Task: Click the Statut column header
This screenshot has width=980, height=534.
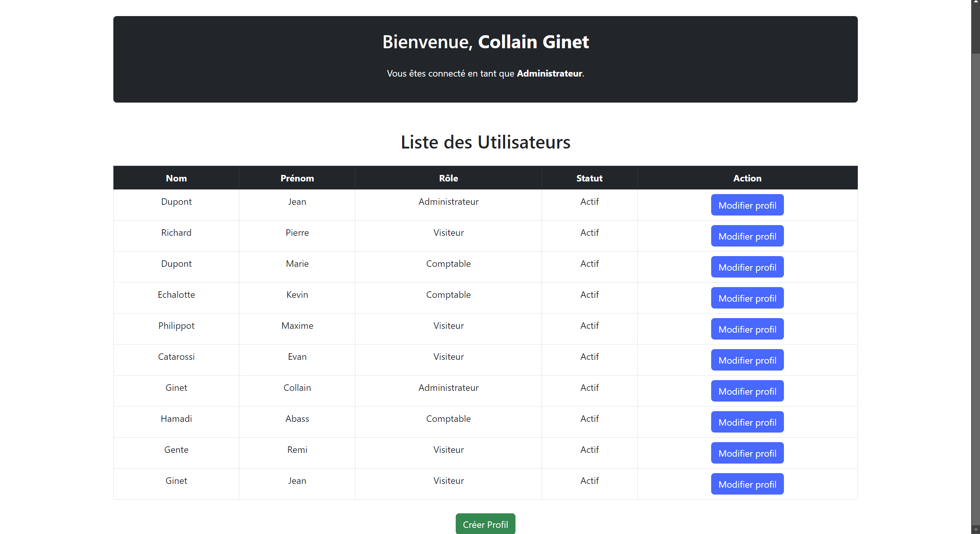Action: (x=589, y=178)
